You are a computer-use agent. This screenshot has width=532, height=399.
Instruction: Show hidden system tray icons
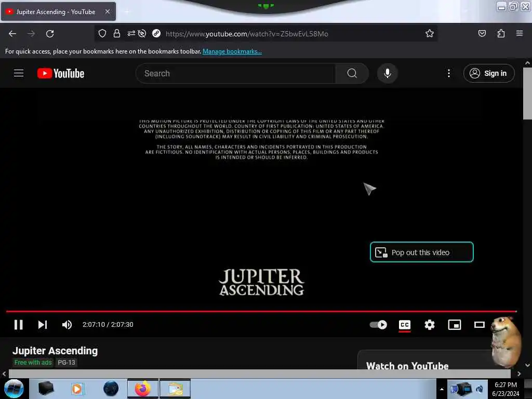pos(442,389)
